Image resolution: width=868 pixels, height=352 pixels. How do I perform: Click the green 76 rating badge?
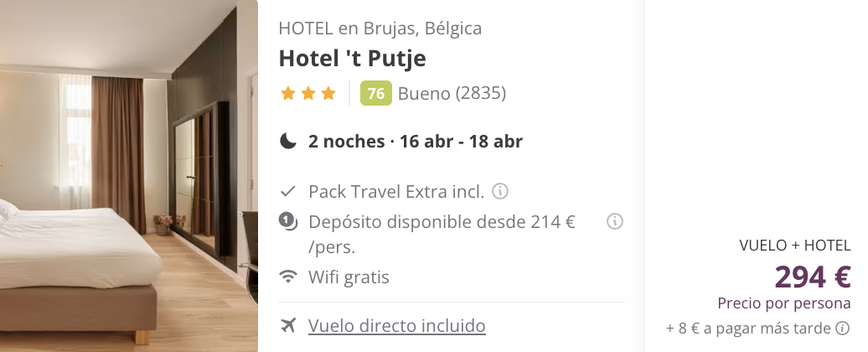click(x=376, y=93)
